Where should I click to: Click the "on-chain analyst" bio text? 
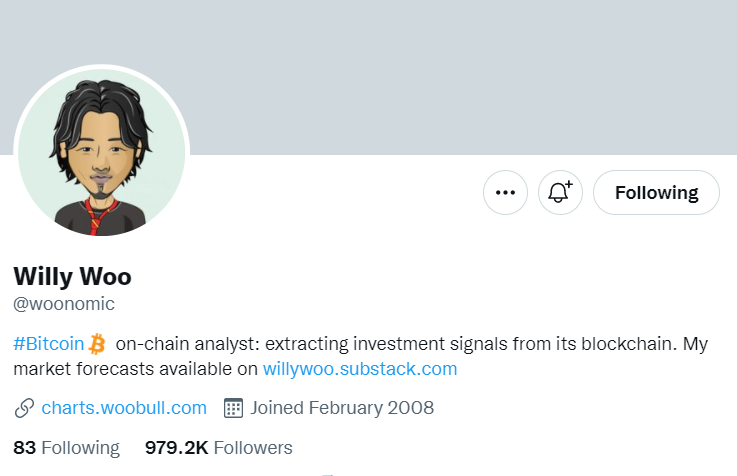point(186,344)
